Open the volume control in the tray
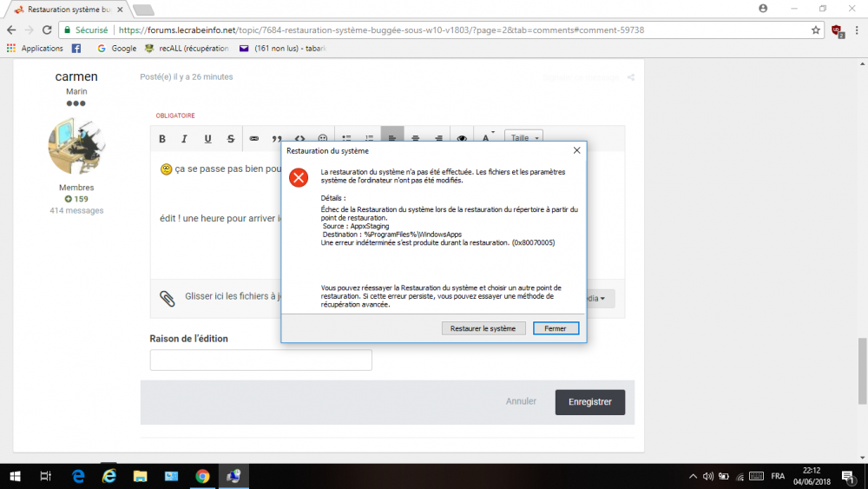This screenshot has width=868, height=489. pos(708,476)
